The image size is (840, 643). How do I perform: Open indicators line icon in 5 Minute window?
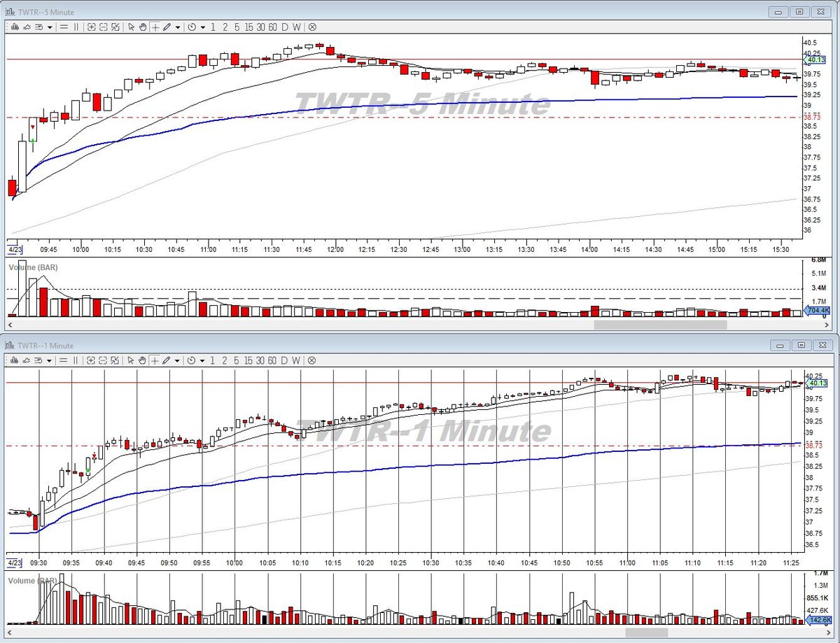(x=27, y=27)
